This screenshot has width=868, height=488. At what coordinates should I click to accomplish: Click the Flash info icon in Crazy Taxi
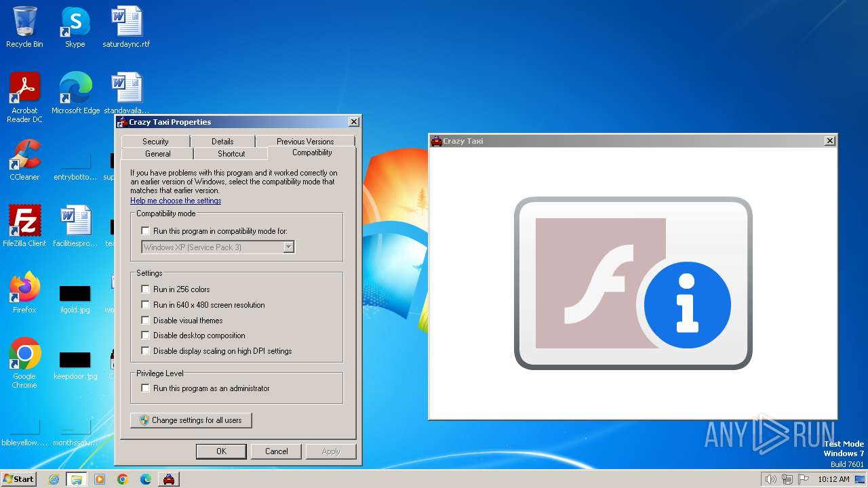[687, 305]
